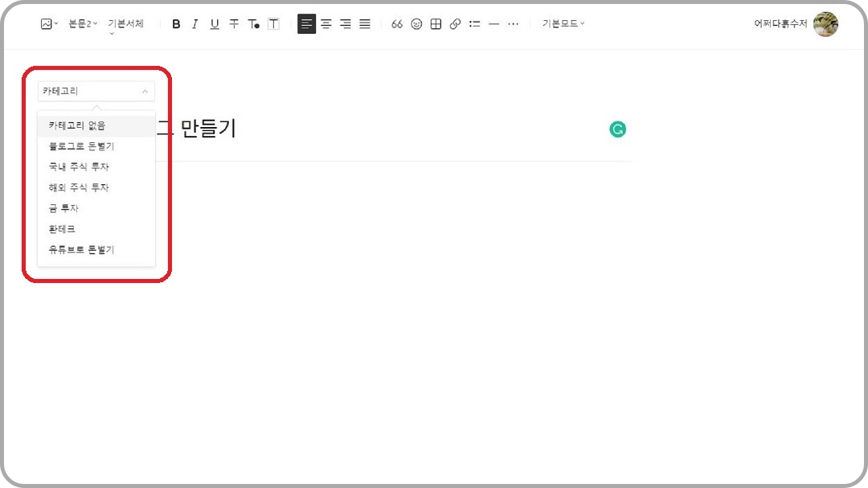Collapse the category dropdown
The width and height of the screenshot is (868, 488).
146,91
